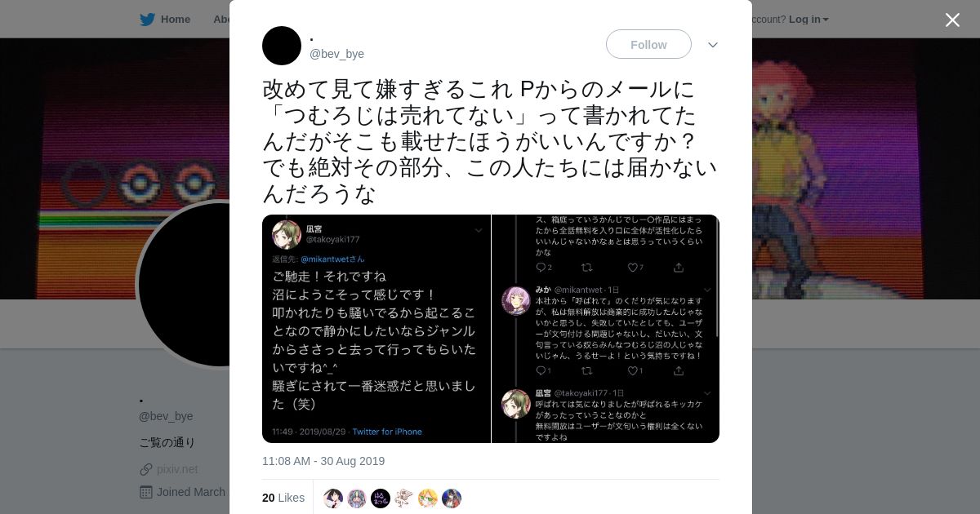Screen dimensions: 980x514
Task: Follow the @bev_bye account
Action: [648, 44]
